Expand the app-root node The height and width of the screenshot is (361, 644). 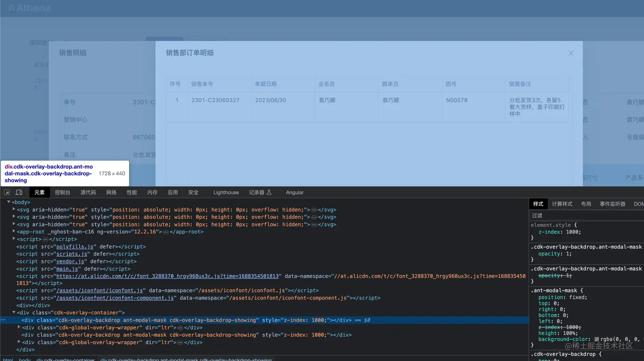click(14, 232)
